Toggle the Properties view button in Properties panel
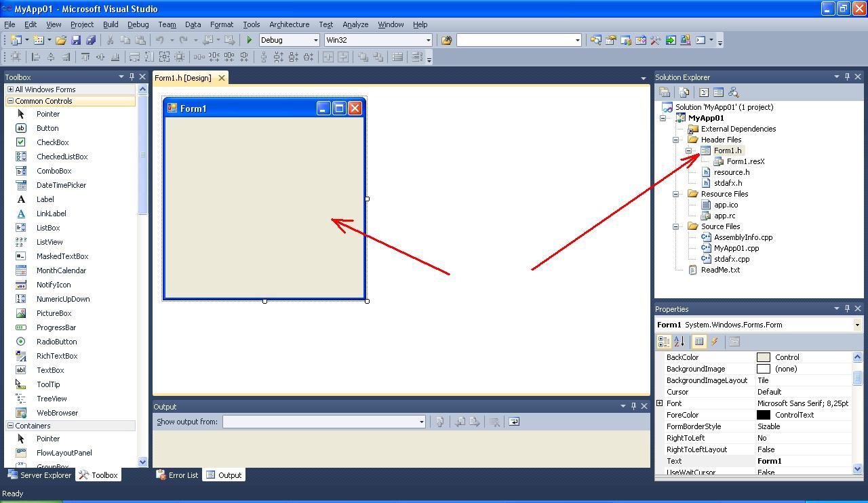This screenshot has height=503, width=868. tap(698, 342)
